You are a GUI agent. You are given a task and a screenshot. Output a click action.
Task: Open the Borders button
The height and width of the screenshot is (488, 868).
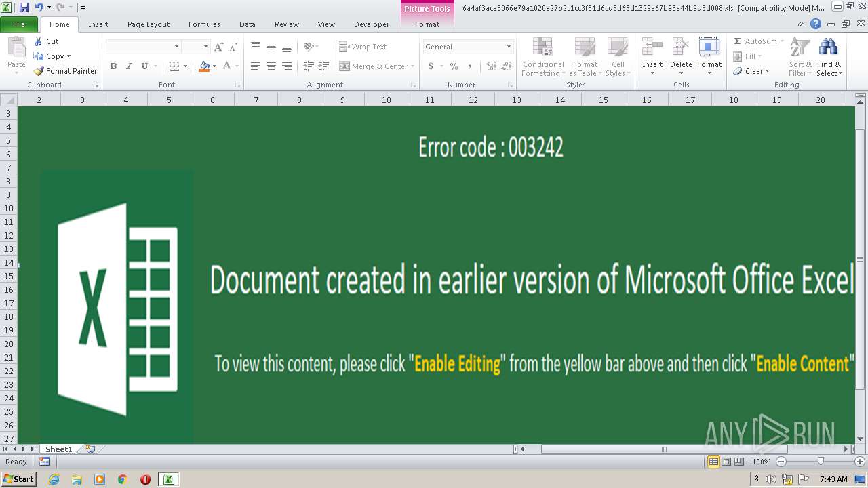(x=174, y=66)
